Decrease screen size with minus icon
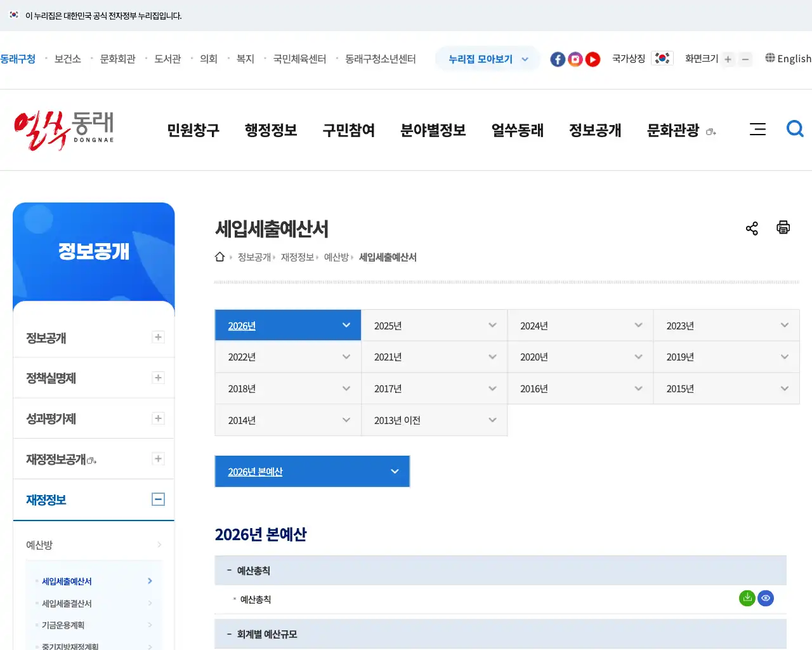This screenshot has width=812, height=650. (x=745, y=59)
